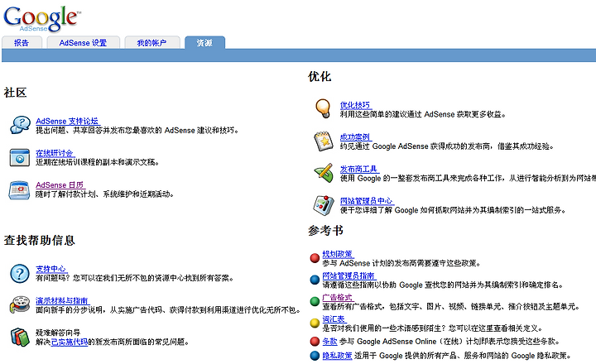Click the green ball next to 广告格式
This screenshot has height=364, width=596.
tap(315, 302)
